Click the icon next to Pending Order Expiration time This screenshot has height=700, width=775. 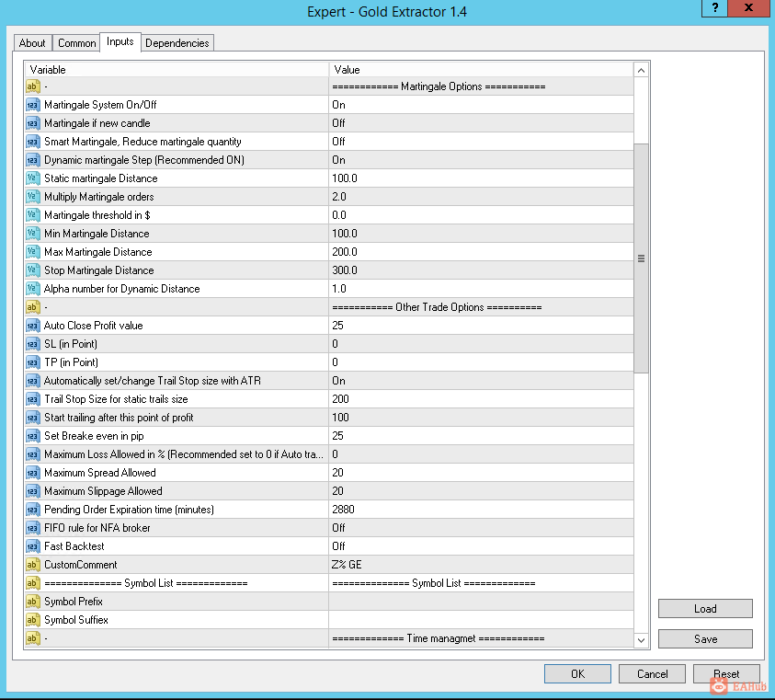click(x=32, y=510)
